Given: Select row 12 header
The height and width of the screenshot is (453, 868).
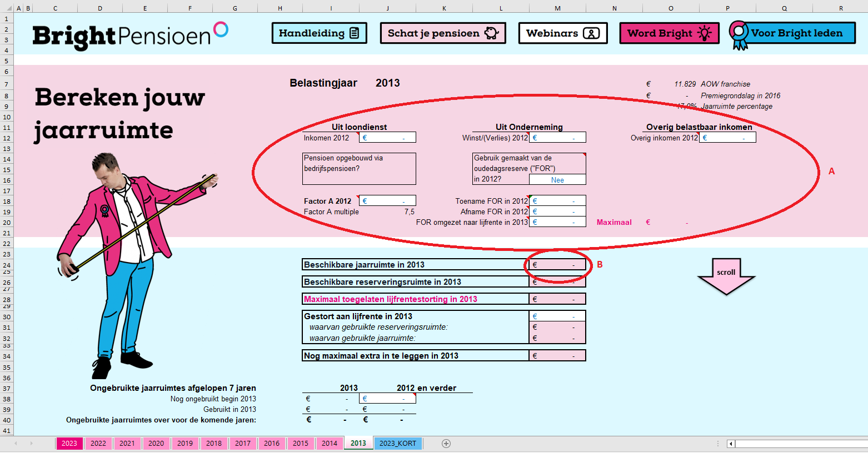Looking at the screenshot, I should pyautogui.click(x=7, y=138).
